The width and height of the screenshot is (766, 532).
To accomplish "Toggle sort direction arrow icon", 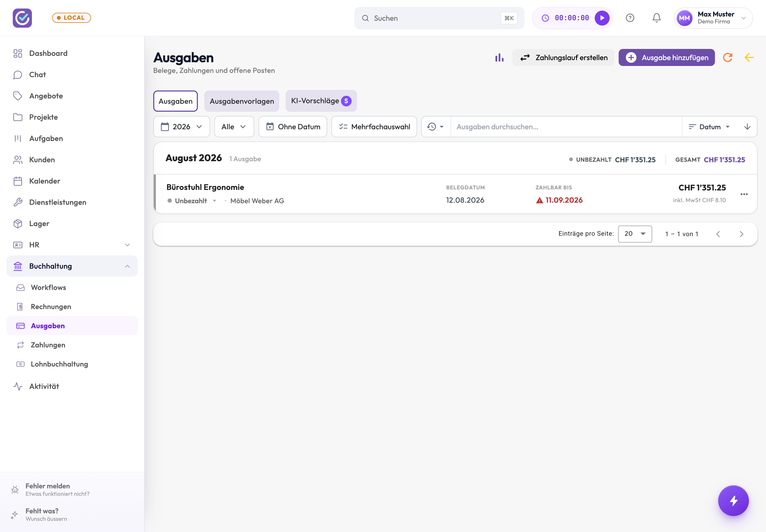I will 747,127.
